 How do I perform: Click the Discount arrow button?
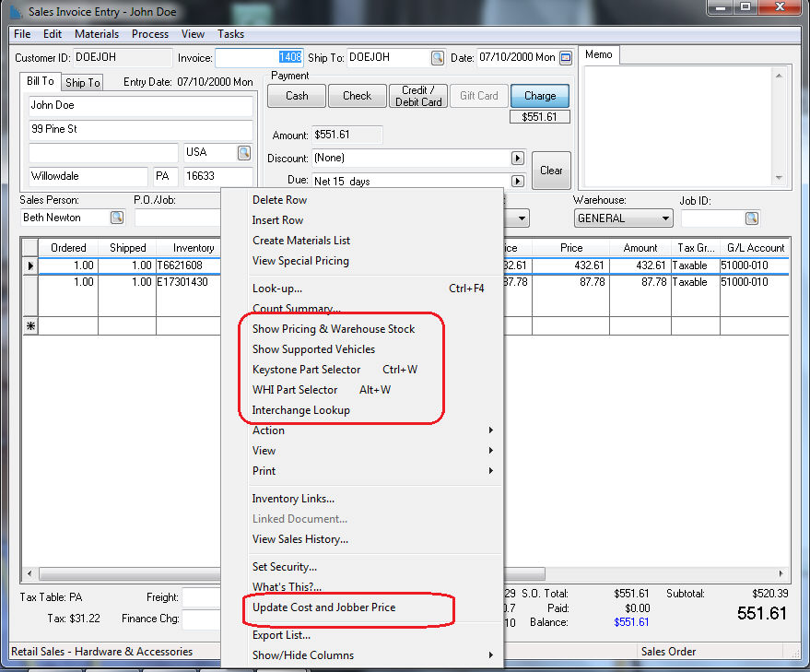click(x=518, y=159)
